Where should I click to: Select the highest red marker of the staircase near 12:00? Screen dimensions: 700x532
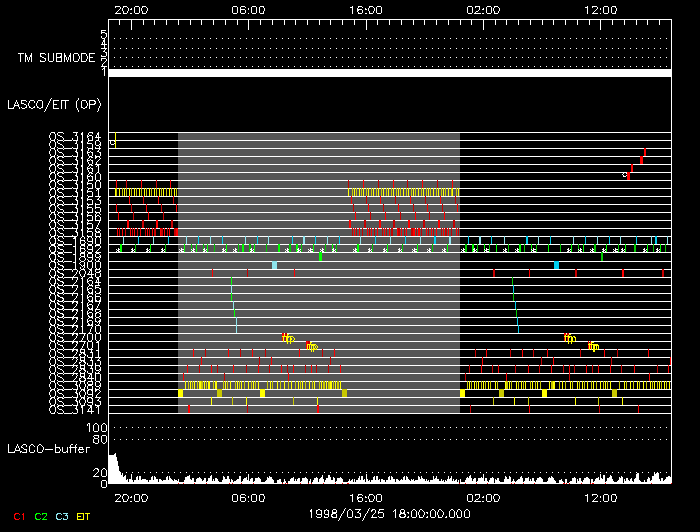click(645, 152)
